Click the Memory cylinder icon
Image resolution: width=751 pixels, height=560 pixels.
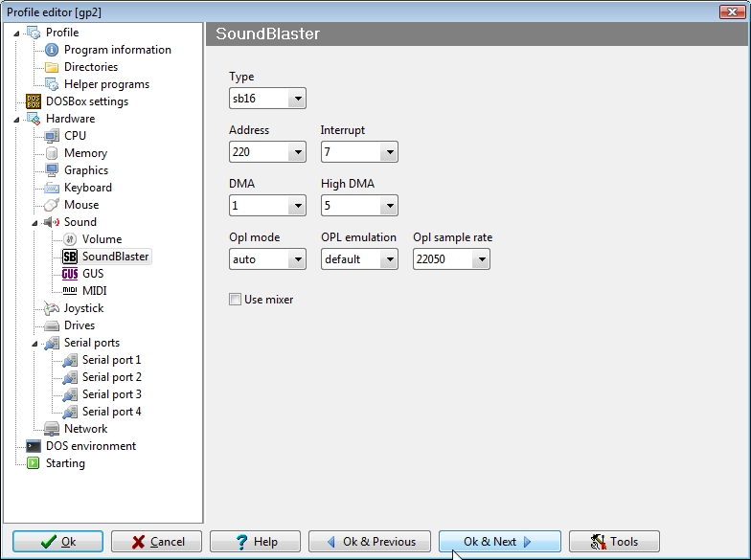(x=52, y=153)
